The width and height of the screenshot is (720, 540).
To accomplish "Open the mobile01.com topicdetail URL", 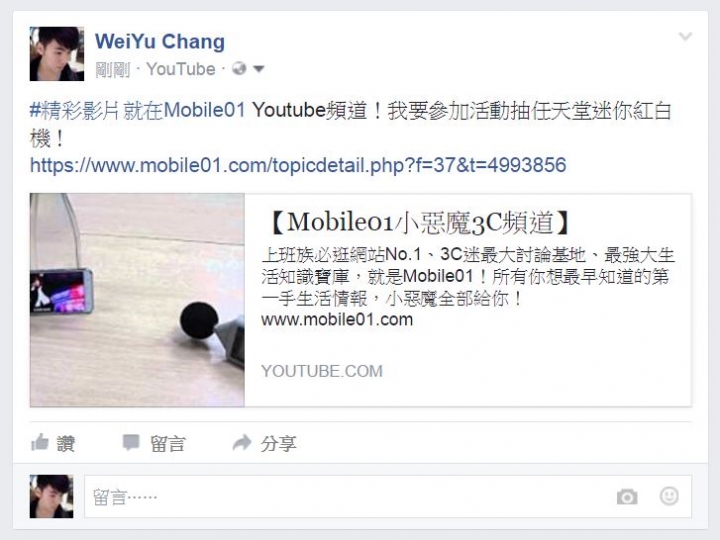I will (x=298, y=165).
